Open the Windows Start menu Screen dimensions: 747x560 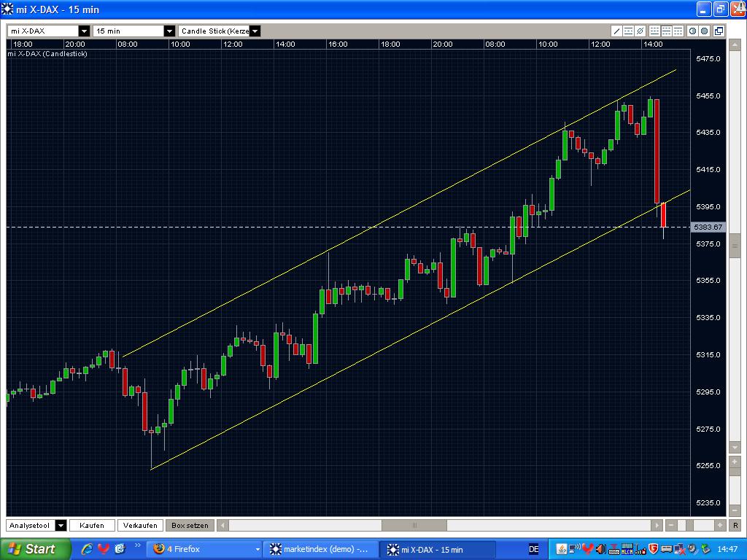pyautogui.click(x=35, y=549)
